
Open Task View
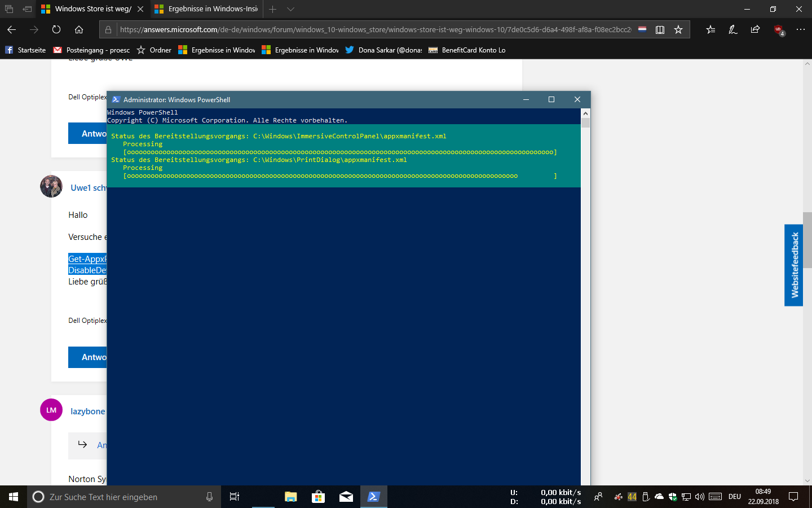tap(235, 497)
